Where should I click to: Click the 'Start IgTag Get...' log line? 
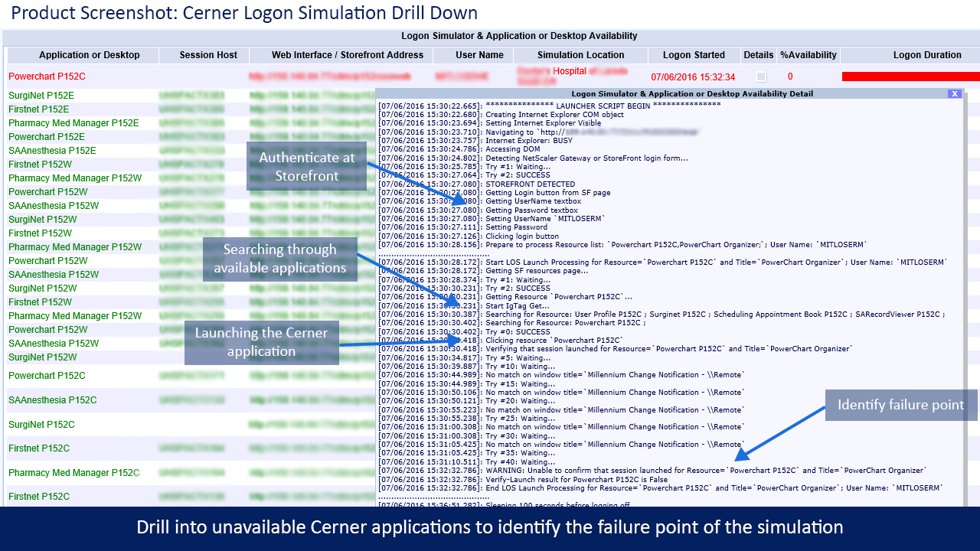[x=464, y=305]
